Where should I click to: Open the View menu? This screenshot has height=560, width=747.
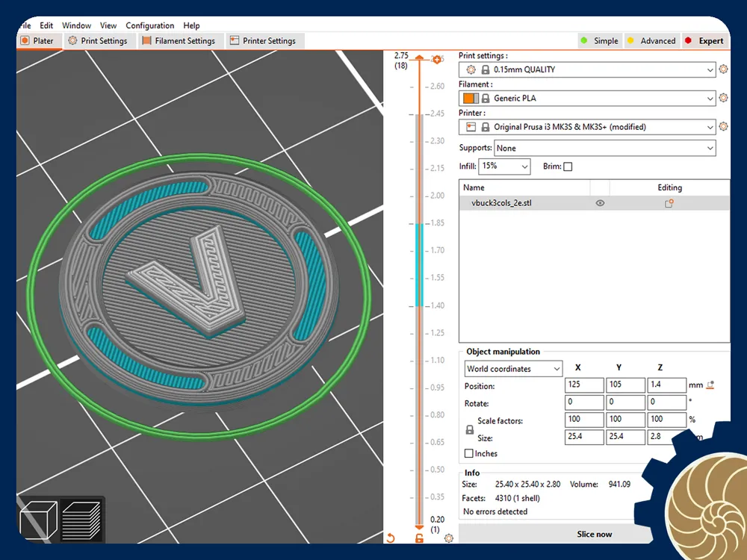tap(108, 25)
